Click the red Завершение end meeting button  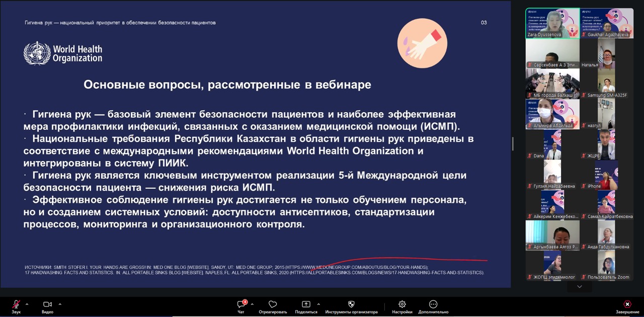(627, 304)
